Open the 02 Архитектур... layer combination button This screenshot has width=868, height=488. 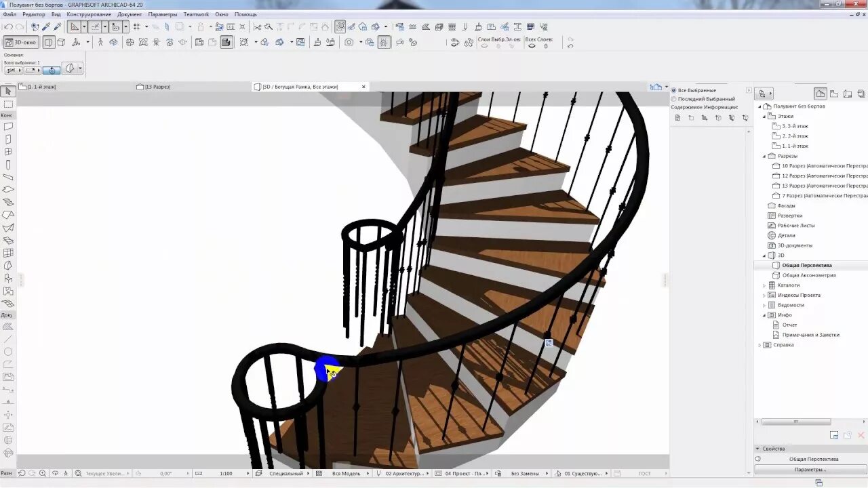(403, 473)
